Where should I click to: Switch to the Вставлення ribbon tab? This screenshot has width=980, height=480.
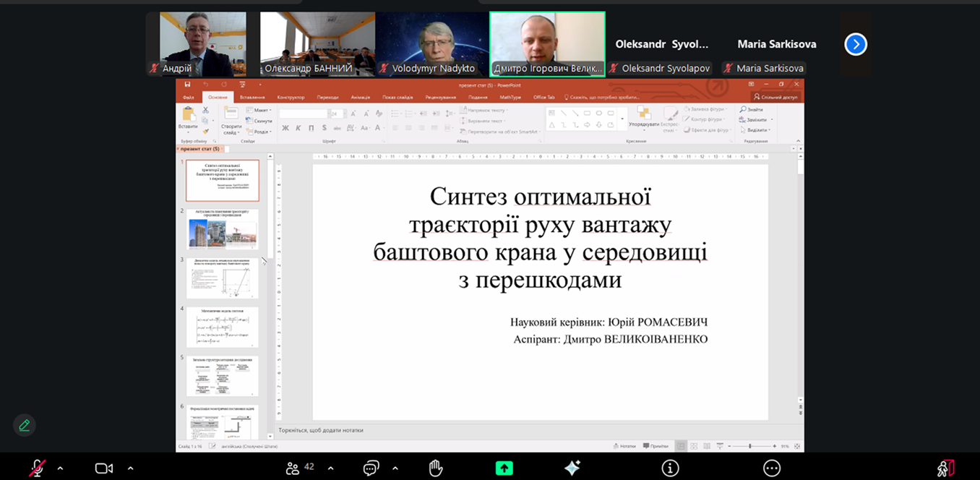point(252,97)
